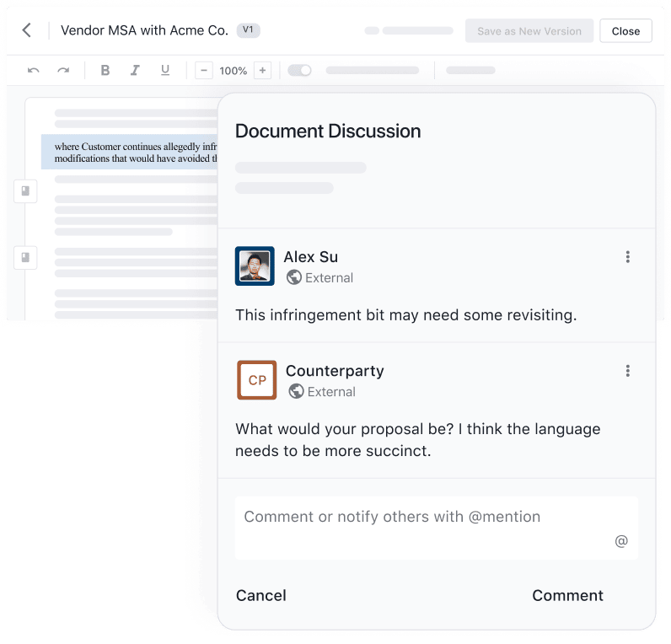671x644 pixels.
Task: Open the upper margin comment marker
Action: (25, 191)
